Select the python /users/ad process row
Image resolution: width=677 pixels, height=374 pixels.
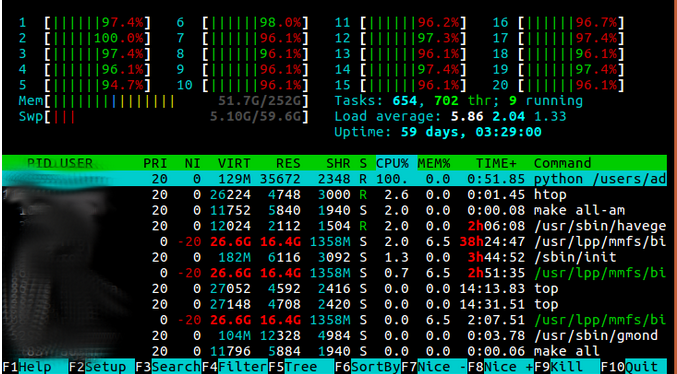(335, 178)
